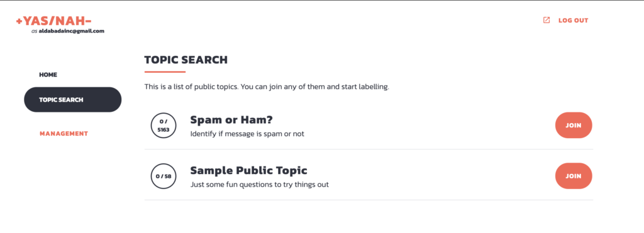This screenshot has width=644, height=233.
Task: Click the log out arrow-box icon
Action: [547, 20]
